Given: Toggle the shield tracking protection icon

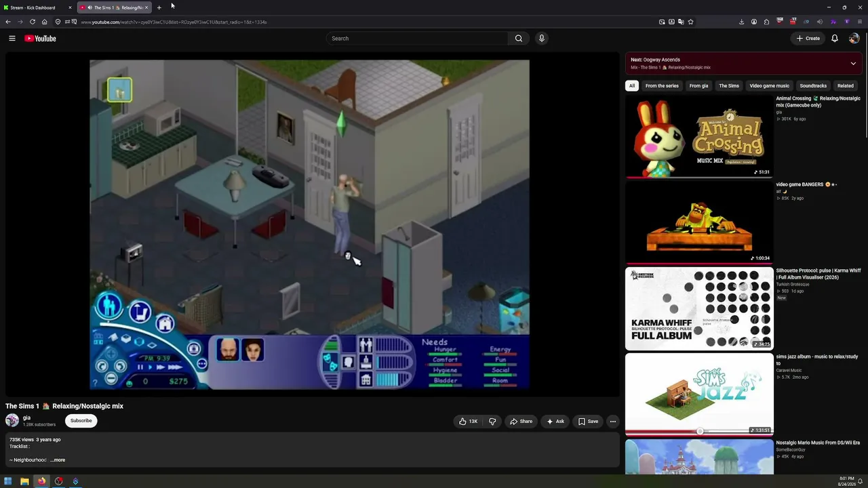Looking at the screenshot, I should point(58,22).
